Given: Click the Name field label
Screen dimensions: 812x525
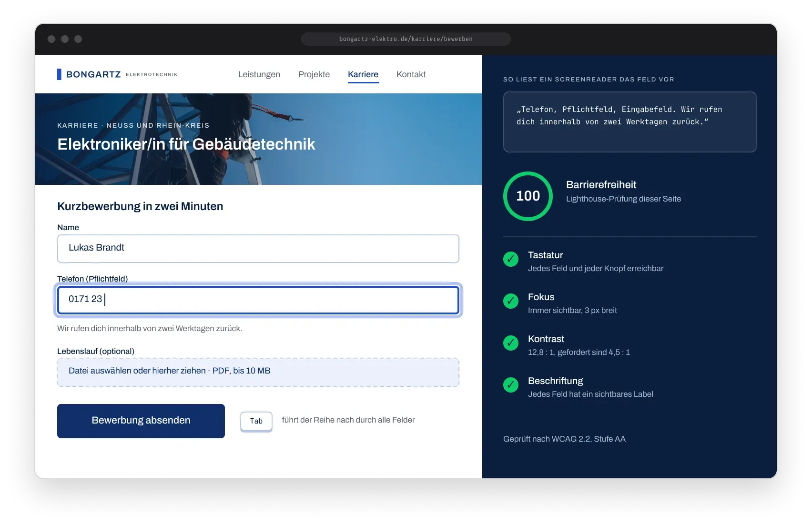Looking at the screenshot, I should [x=68, y=227].
